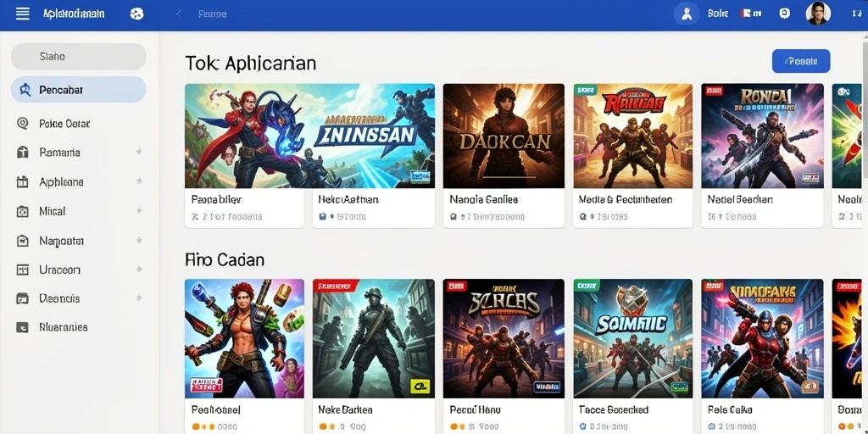Click the Panne text in header
This screenshot has width=868, height=434.
213,14
